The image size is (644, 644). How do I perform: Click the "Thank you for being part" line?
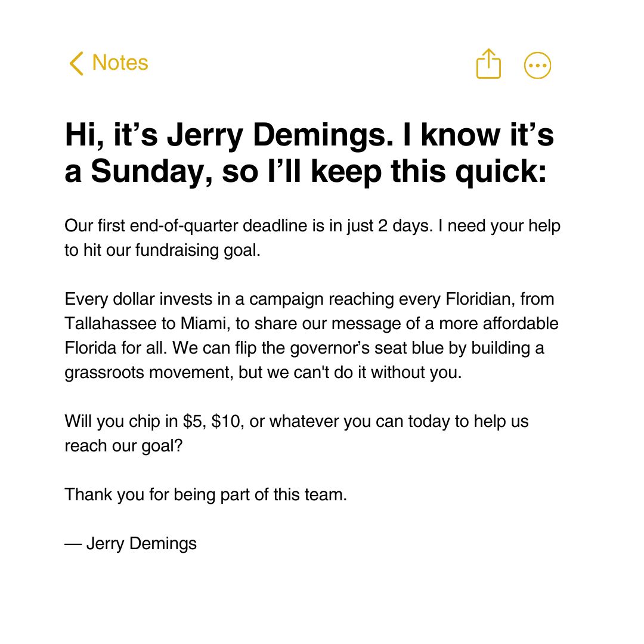click(205, 495)
